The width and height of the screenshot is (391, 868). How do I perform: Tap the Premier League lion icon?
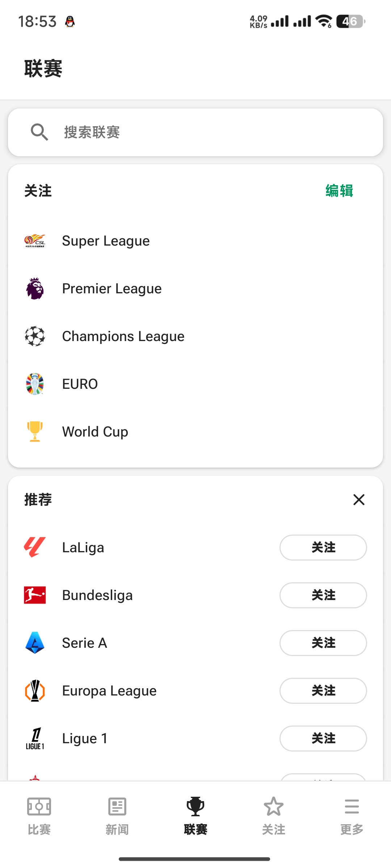click(x=35, y=289)
